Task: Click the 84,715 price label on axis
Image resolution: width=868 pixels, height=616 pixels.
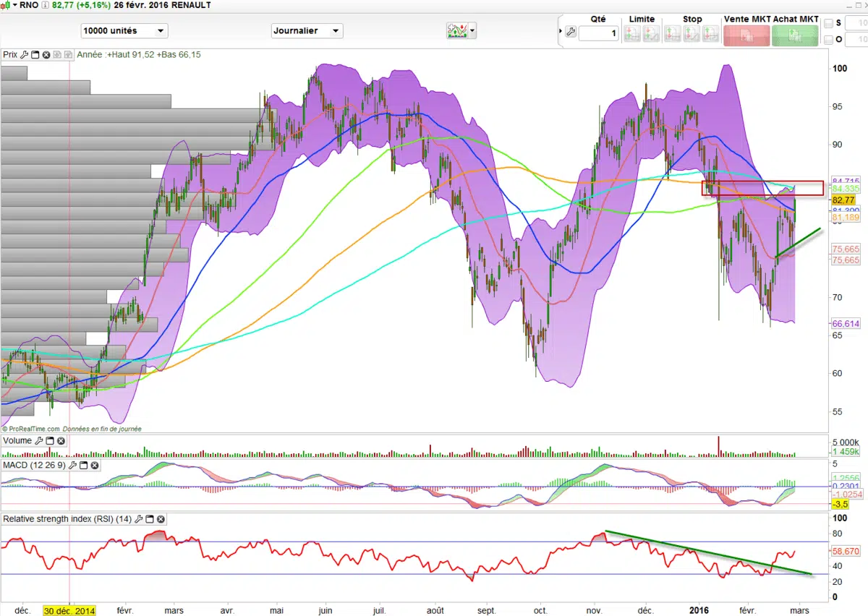Action: pyautogui.click(x=846, y=180)
